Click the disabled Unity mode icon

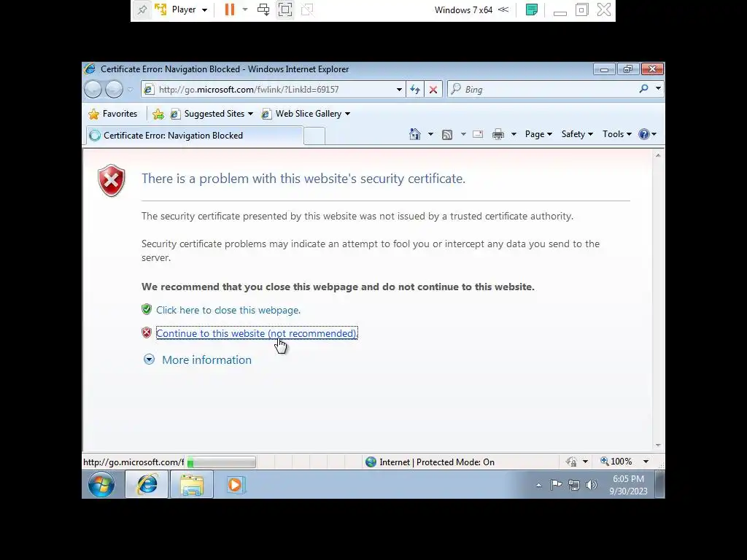pyautogui.click(x=307, y=9)
